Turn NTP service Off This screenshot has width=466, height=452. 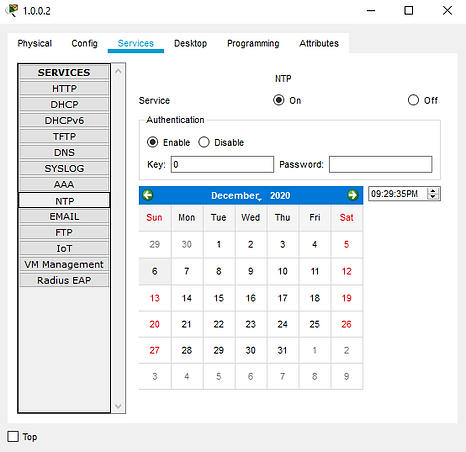413,100
